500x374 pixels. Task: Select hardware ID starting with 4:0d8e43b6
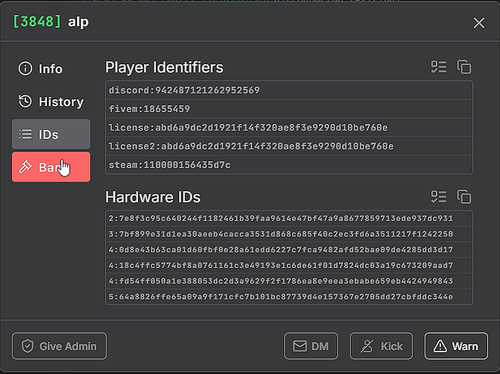tap(289, 250)
